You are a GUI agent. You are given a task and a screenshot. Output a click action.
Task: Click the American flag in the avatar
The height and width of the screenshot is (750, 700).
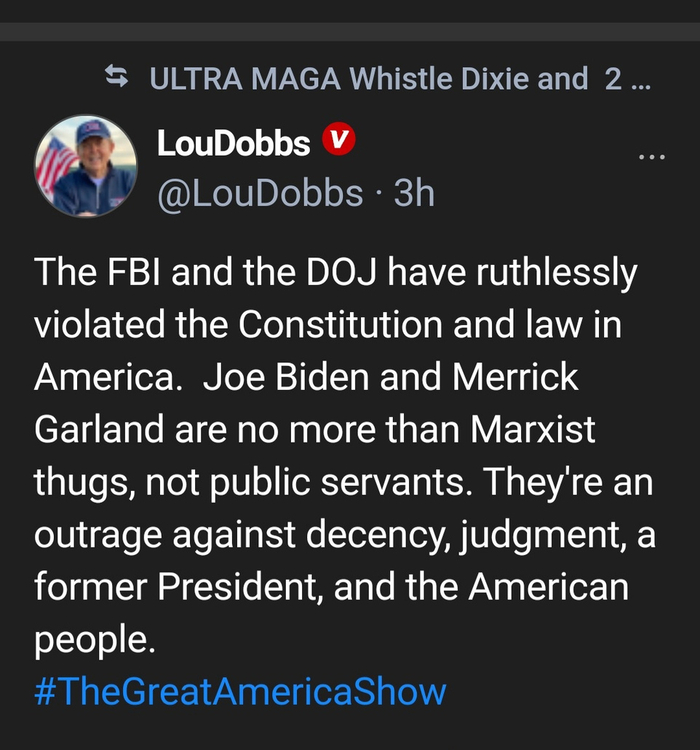(x=53, y=165)
